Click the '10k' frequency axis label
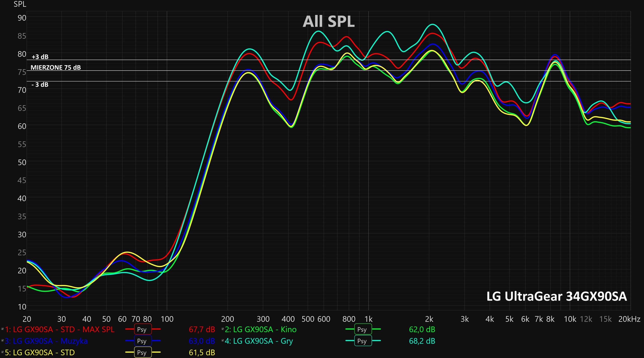 coord(570,319)
